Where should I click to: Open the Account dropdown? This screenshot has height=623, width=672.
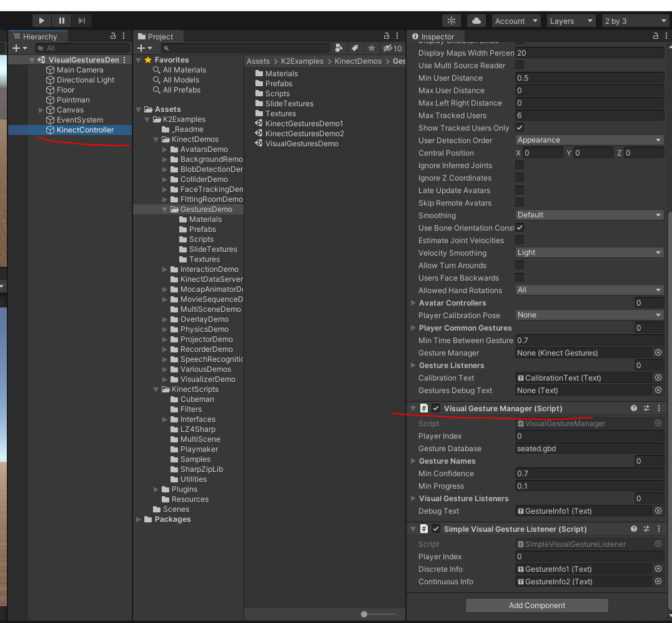tap(516, 21)
